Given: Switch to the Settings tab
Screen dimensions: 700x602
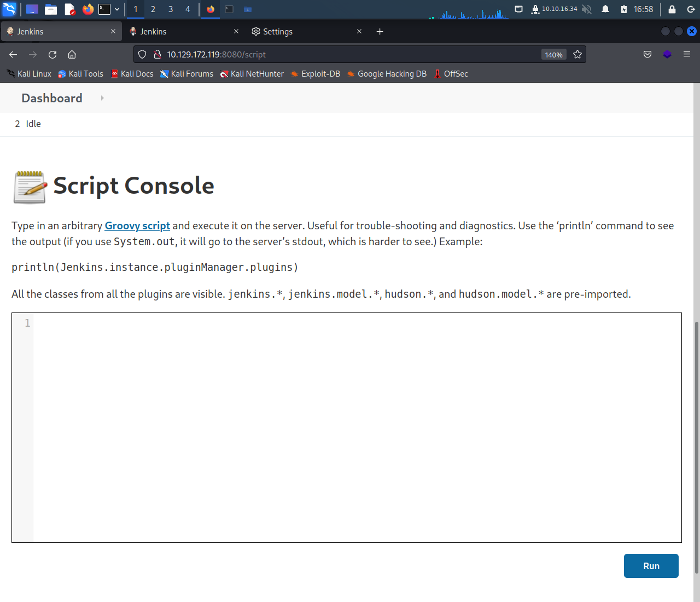Looking at the screenshot, I should click(306, 32).
